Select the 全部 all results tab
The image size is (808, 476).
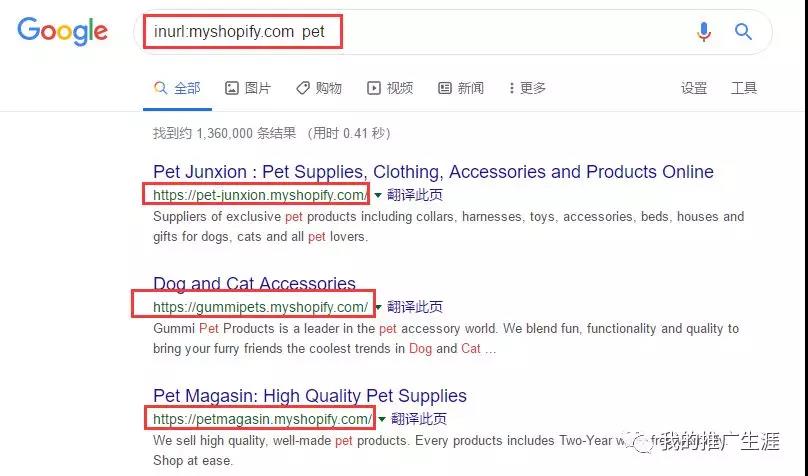tap(177, 88)
